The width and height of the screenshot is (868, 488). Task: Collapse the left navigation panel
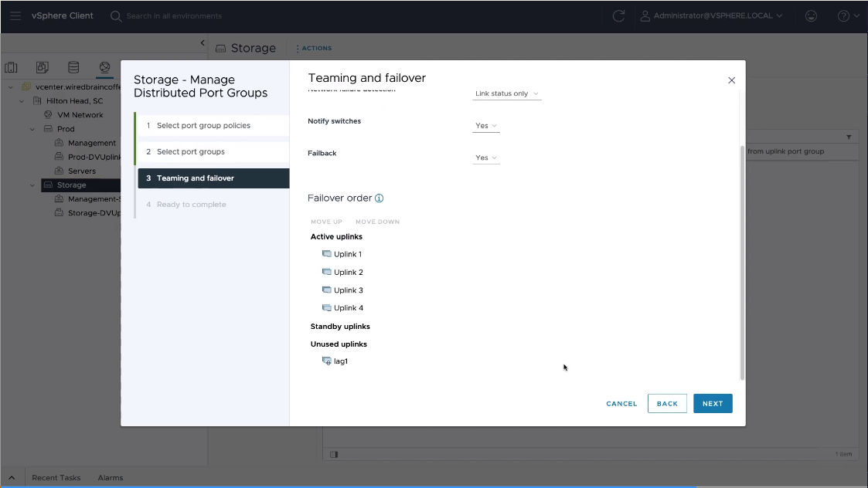tap(203, 43)
